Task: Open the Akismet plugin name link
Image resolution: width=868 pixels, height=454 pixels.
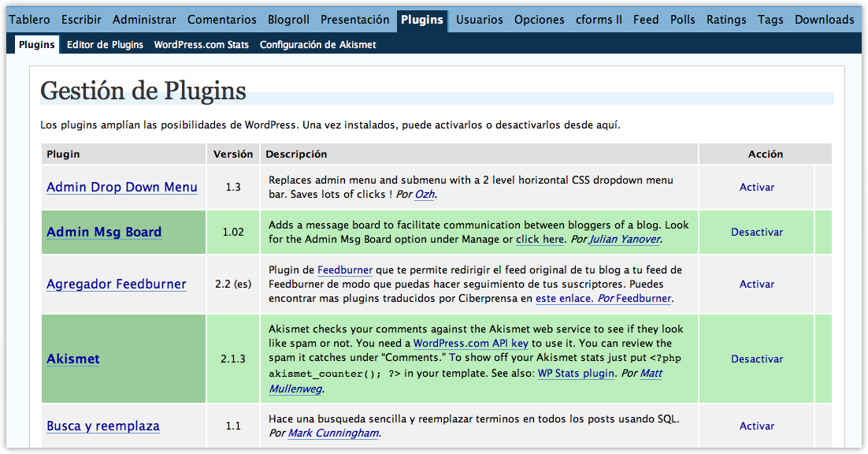Action: 73,359
